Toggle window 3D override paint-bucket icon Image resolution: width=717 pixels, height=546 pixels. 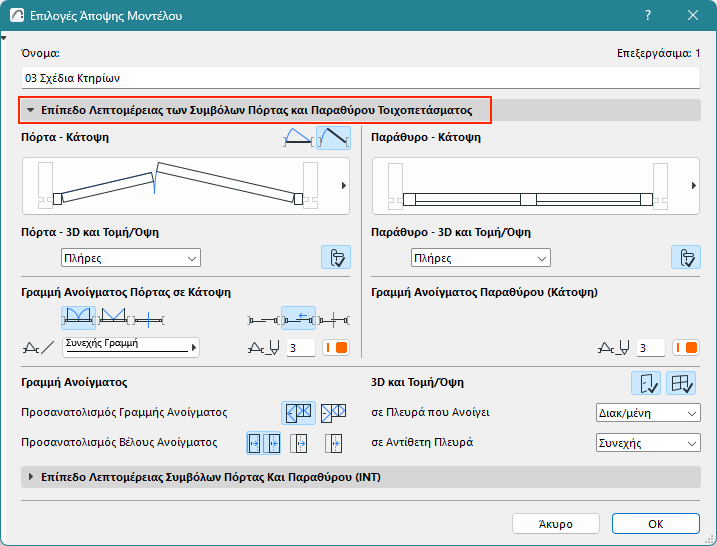click(685, 258)
